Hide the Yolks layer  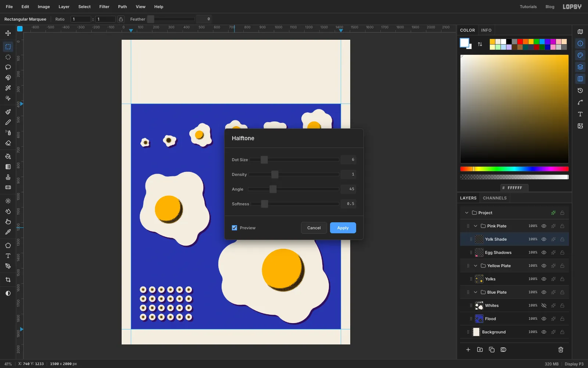point(544,279)
